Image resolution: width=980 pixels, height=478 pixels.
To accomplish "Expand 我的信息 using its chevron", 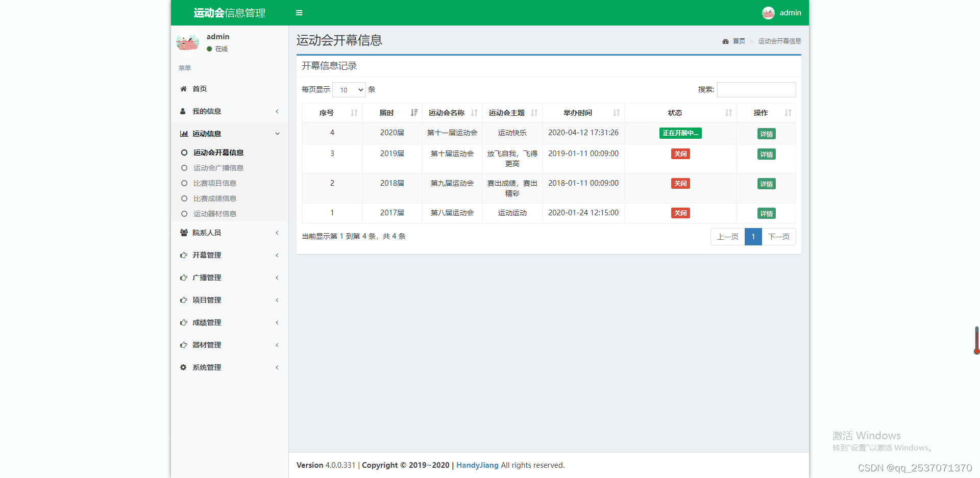I will [x=277, y=111].
